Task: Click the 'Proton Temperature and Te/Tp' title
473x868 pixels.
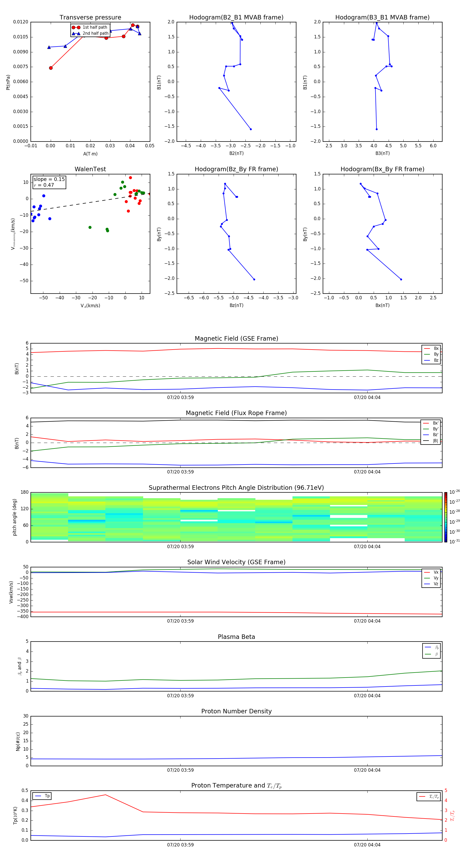Action: pyautogui.click(x=236, y=786)
